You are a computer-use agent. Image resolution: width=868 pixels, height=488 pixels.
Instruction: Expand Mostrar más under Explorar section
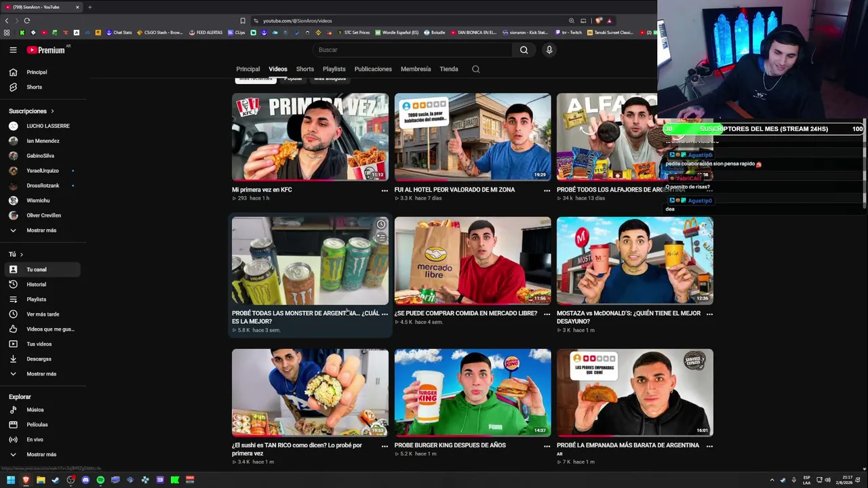[41, 455]
